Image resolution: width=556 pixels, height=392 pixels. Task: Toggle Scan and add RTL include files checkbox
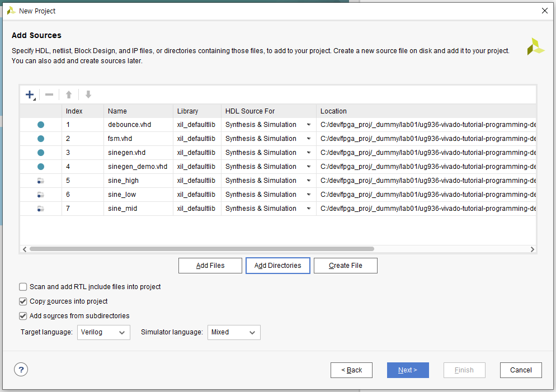click(23, 287)
